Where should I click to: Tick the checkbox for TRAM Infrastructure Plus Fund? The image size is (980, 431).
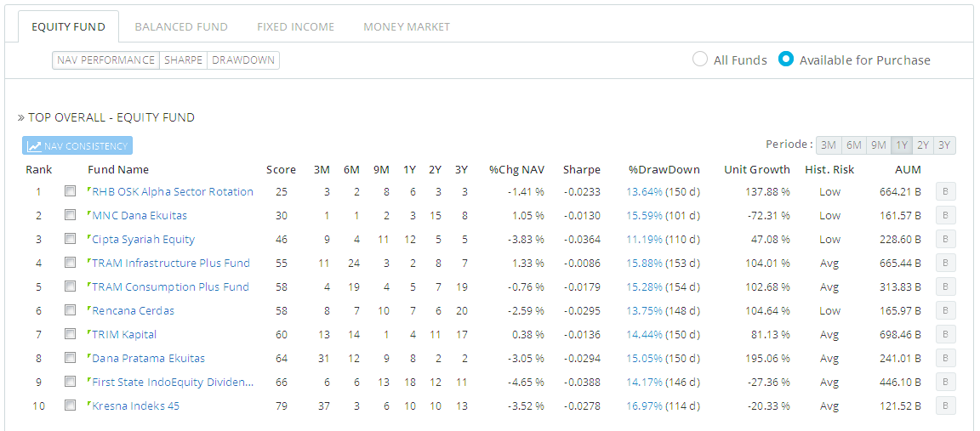71,264
